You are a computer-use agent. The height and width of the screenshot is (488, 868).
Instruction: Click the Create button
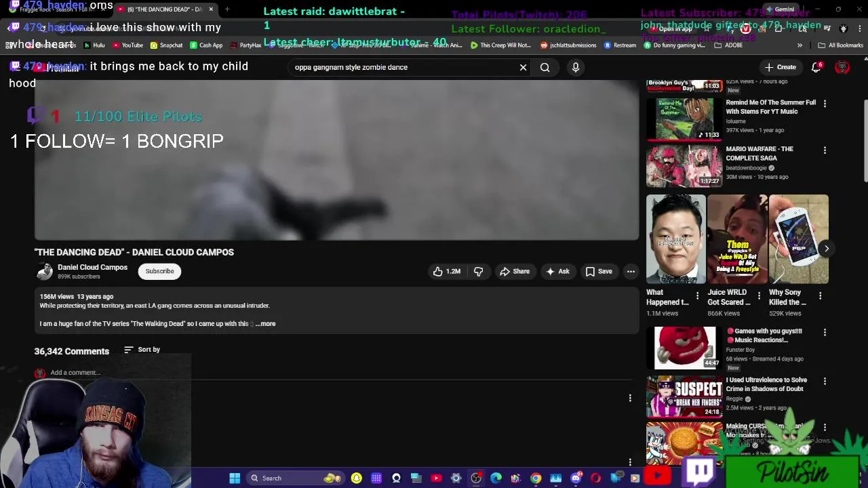pyautogui.click(x=780, y=67)
